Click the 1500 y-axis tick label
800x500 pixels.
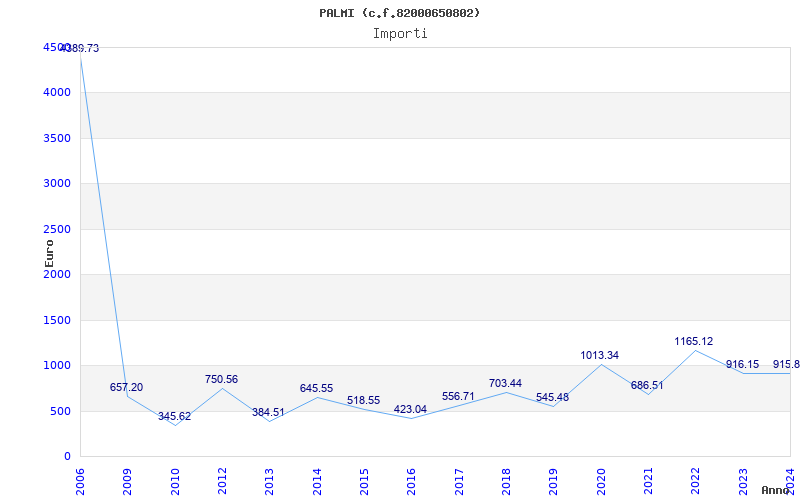(57, 320)
